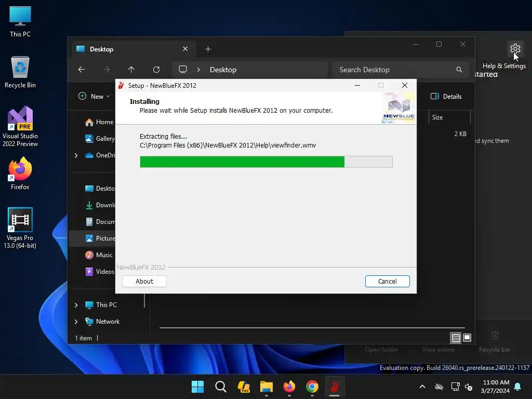
Task: Open the notification bell
Action: tap(518, 387)
